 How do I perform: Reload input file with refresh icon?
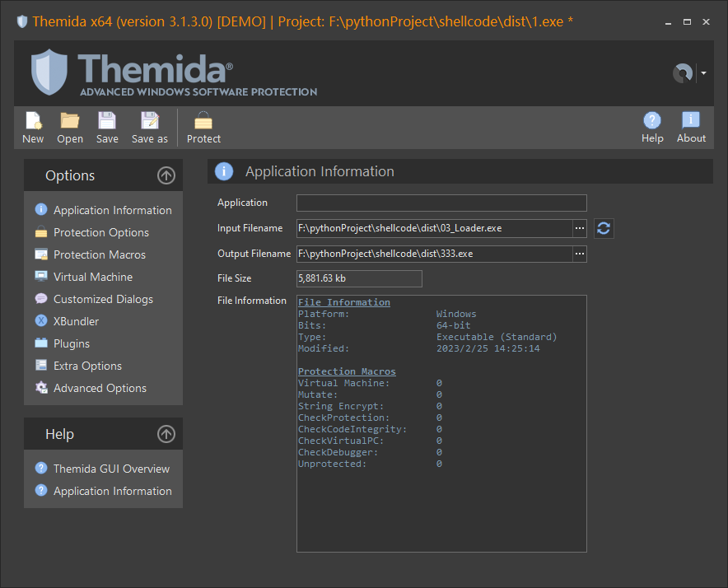pos(604,228)
